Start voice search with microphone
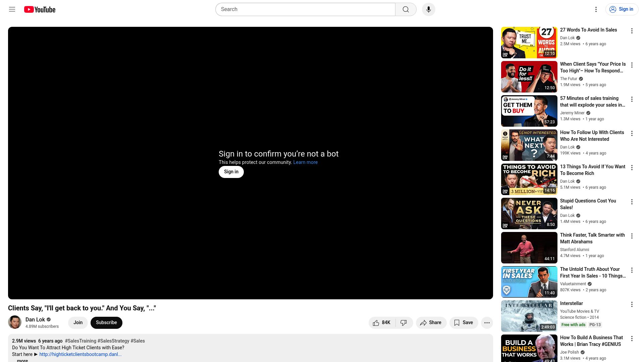This screenshot has height=362, width=644. [x=428, y=9]
